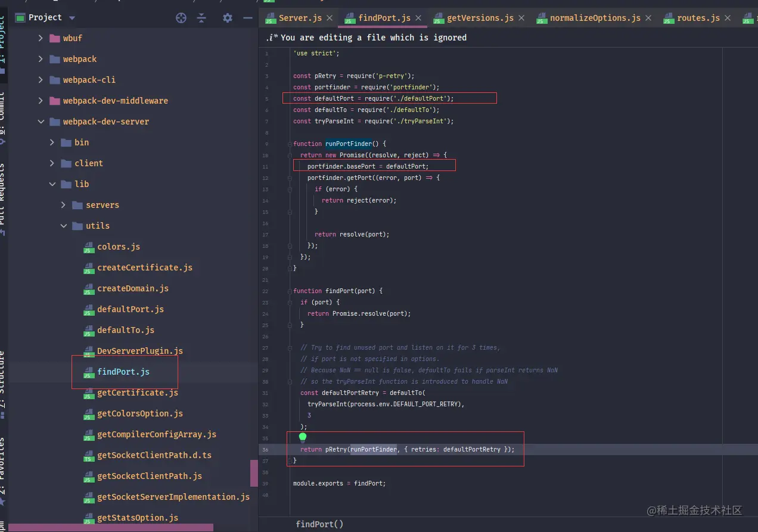Click the green lightbulb intention icon

(x=303, y=438)
